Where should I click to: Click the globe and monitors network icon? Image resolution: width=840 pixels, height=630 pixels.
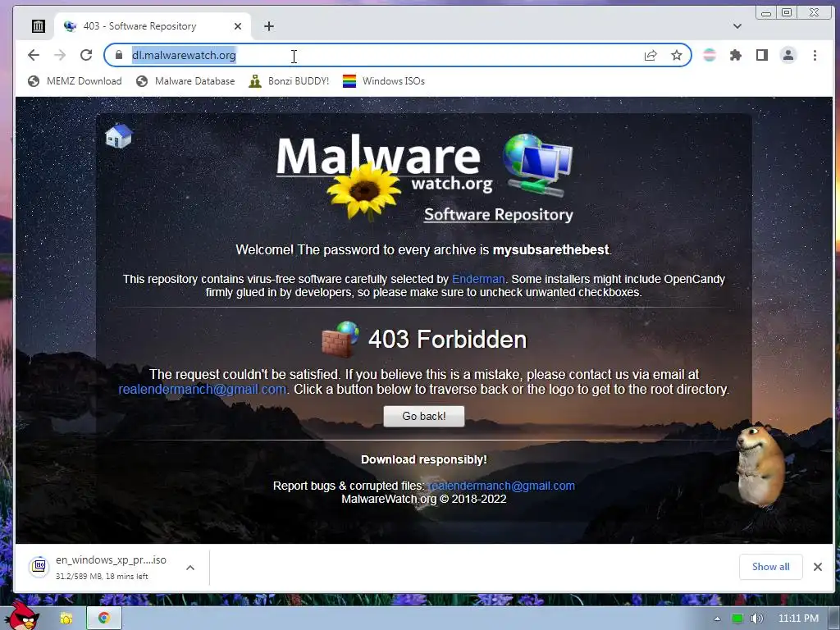[537, 164]
